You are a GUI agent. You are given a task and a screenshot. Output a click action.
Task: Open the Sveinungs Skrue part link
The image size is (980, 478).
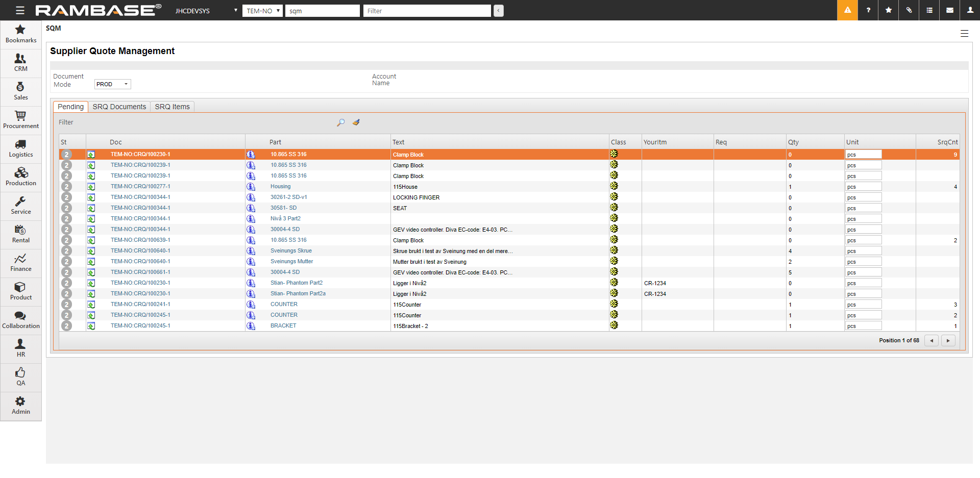(x=291, y=251)
